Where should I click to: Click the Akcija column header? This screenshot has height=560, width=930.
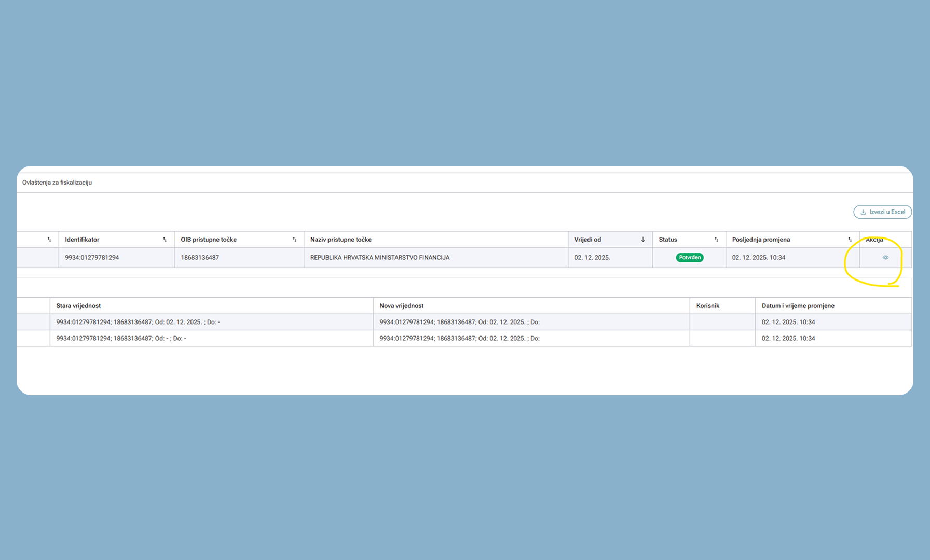coord(874,240)
